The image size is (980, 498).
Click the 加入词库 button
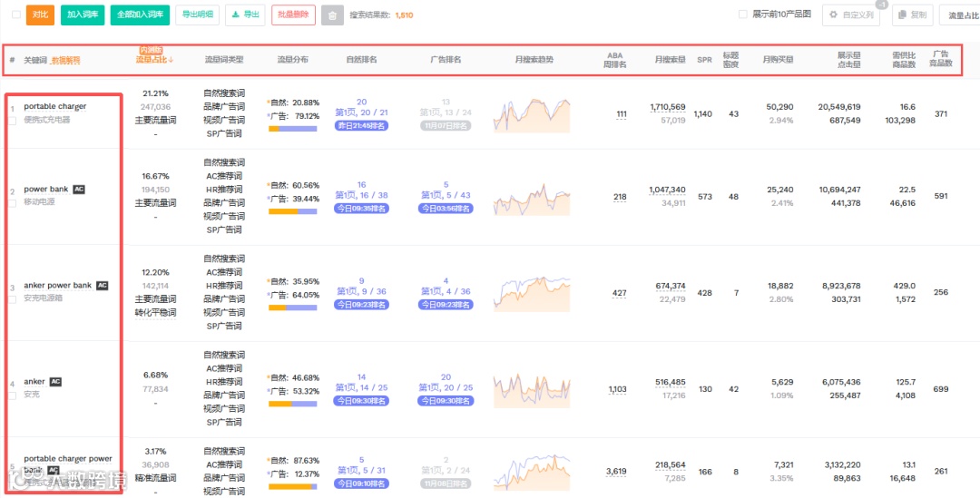83,15
